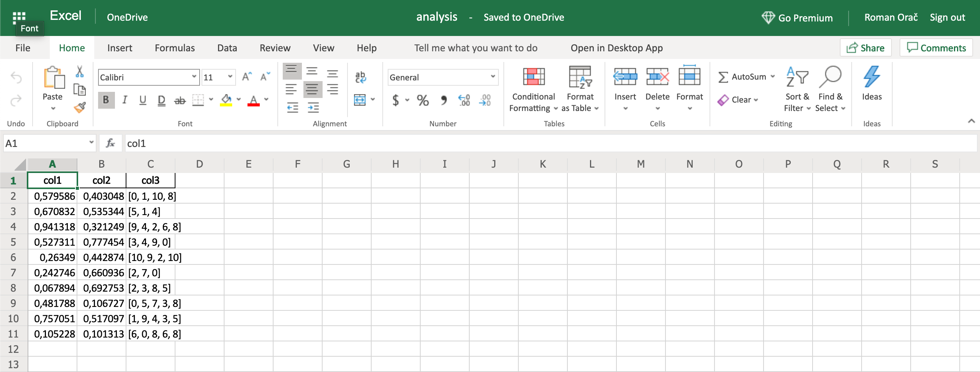
Task: Click the Cut scissors icon
Action: (80, 72)
